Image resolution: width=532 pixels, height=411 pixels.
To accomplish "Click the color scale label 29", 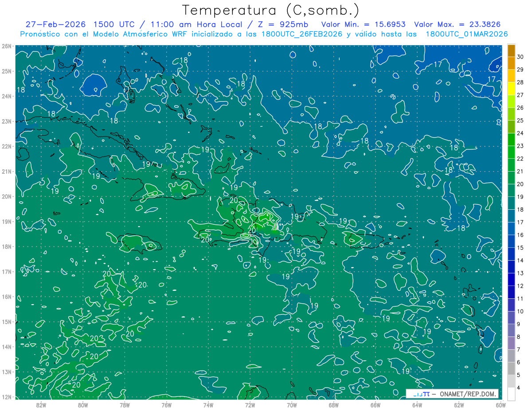I will pos(520,69).
